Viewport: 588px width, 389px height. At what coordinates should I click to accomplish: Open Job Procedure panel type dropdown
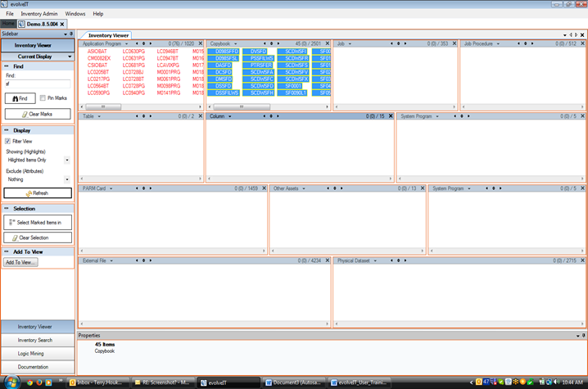pyautogui.click(x=498, y=44)
